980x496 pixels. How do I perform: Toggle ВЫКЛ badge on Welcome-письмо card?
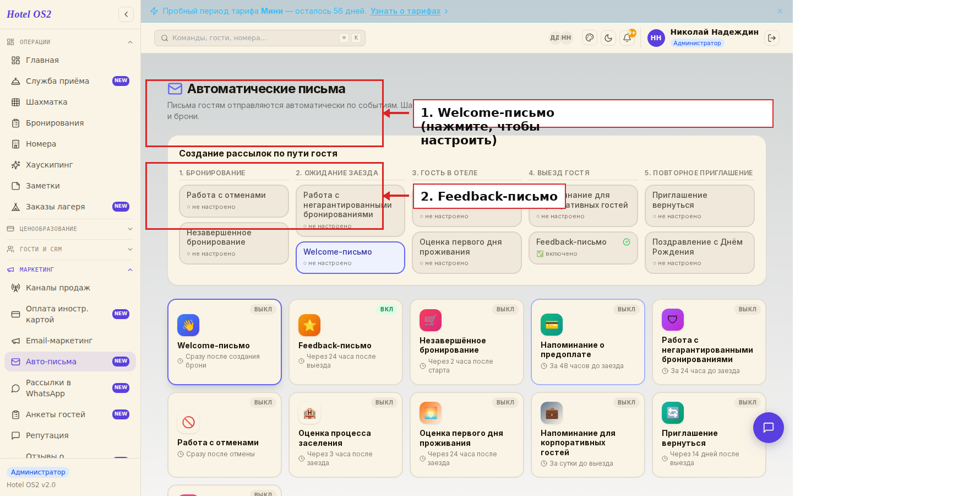(x=263, y=309)
